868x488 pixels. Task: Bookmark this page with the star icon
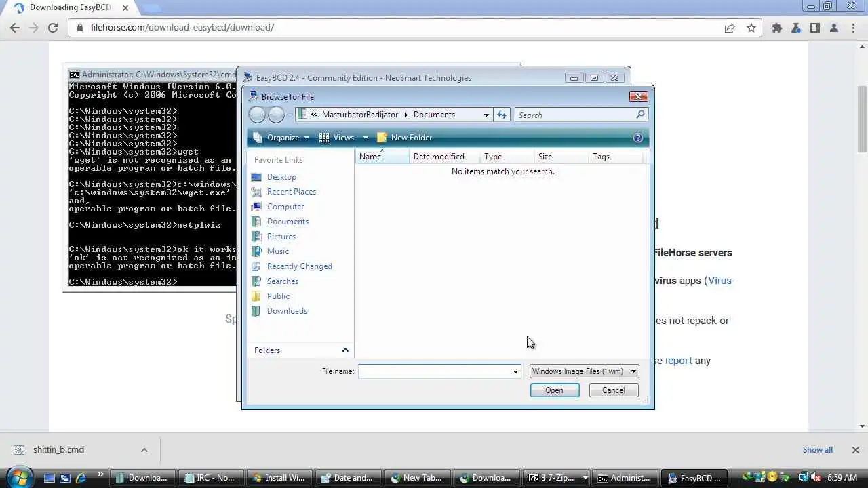click(751, 28)
